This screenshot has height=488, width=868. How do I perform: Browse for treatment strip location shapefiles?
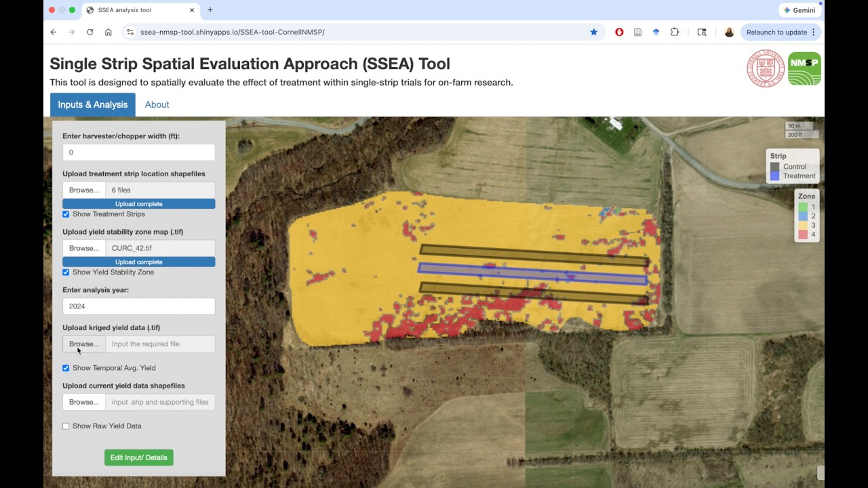84,190
